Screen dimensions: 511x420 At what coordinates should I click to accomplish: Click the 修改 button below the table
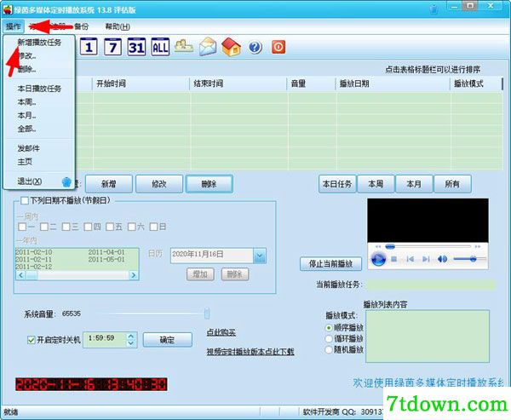coord(159,184)
